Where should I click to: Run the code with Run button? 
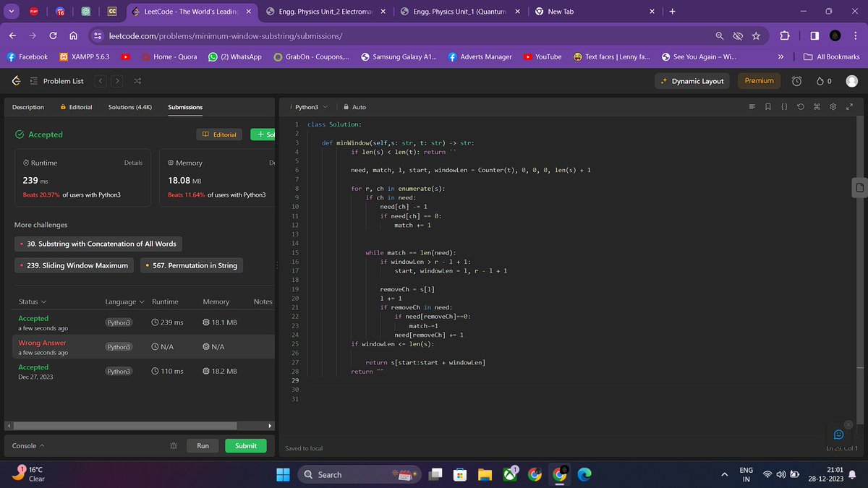(x=203, y=446)
